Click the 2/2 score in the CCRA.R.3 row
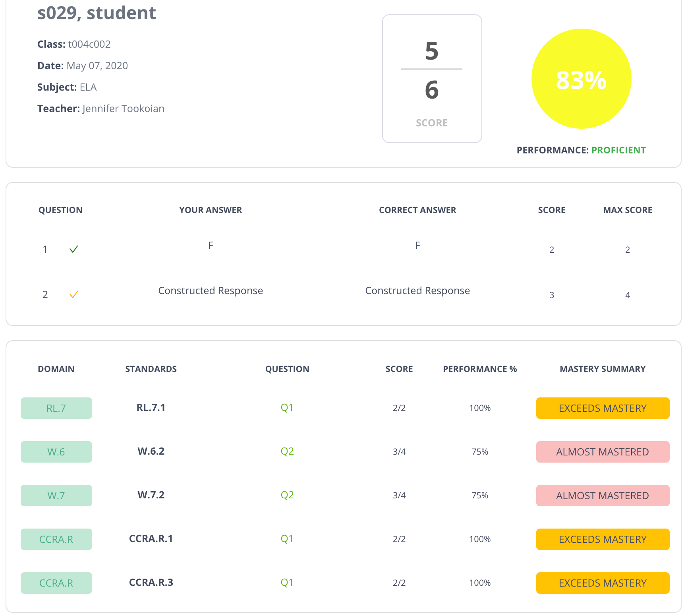The height and width of the screenshot is (616, 684). [399, 583]
